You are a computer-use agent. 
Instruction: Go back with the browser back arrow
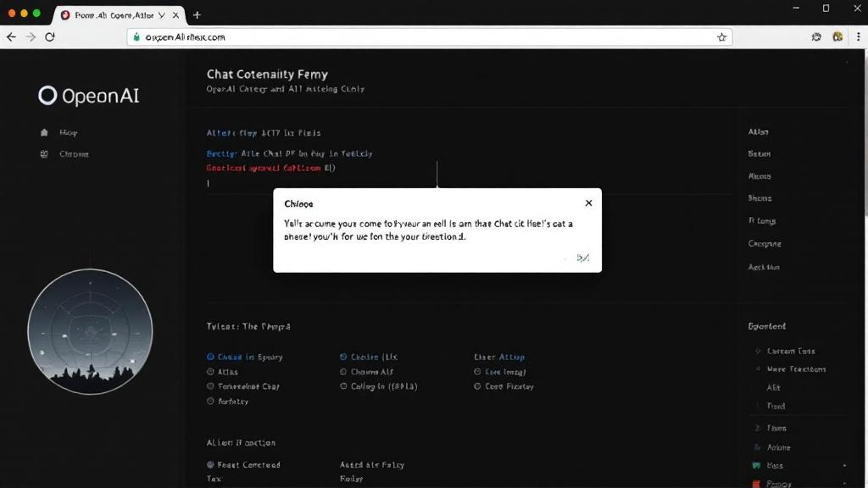[x=12, y=37]
